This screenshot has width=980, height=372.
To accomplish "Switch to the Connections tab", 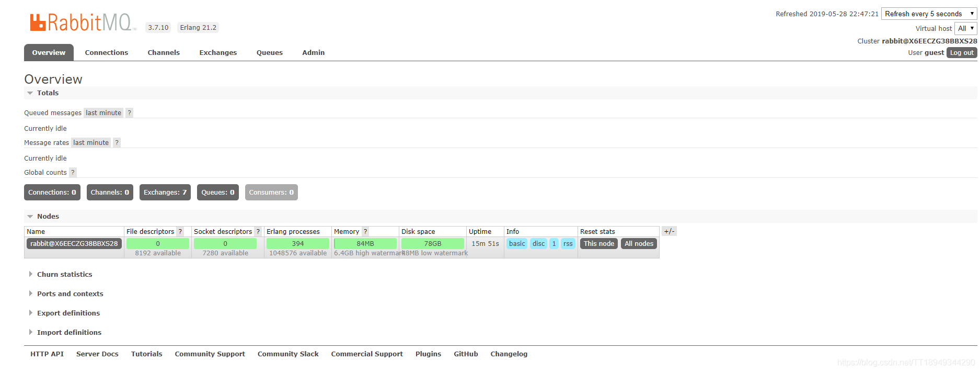I will click(x=107, y=53).
